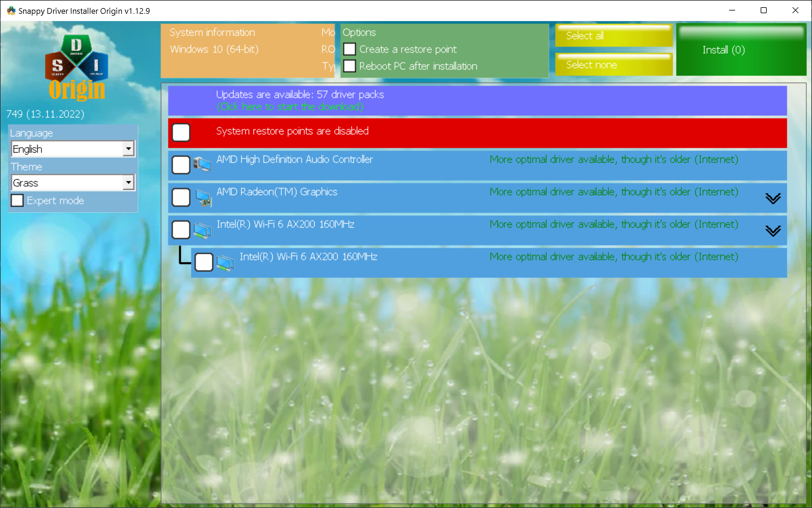The width and height of the screenshot is (812, 508).
Task: Enable Create a restore point option
Action: [349, 49]
